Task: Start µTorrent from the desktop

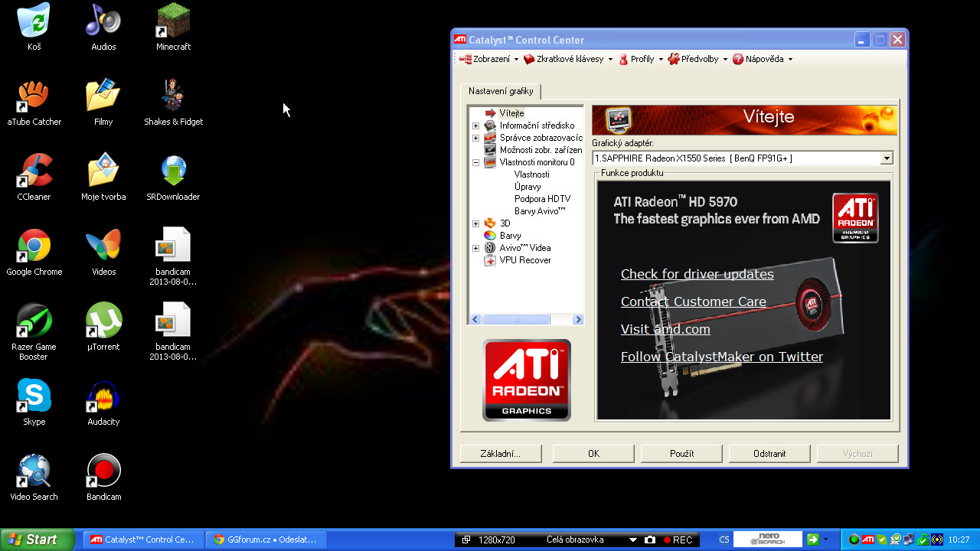Action: 103,327
